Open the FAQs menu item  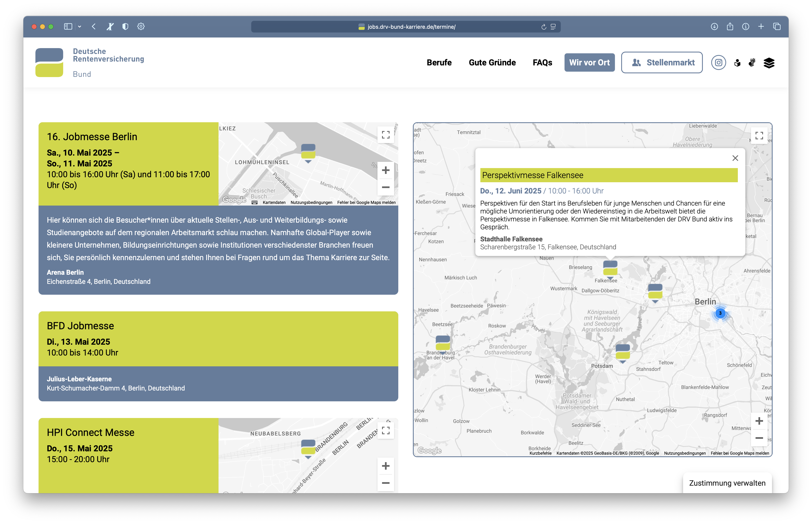[542, 63]
